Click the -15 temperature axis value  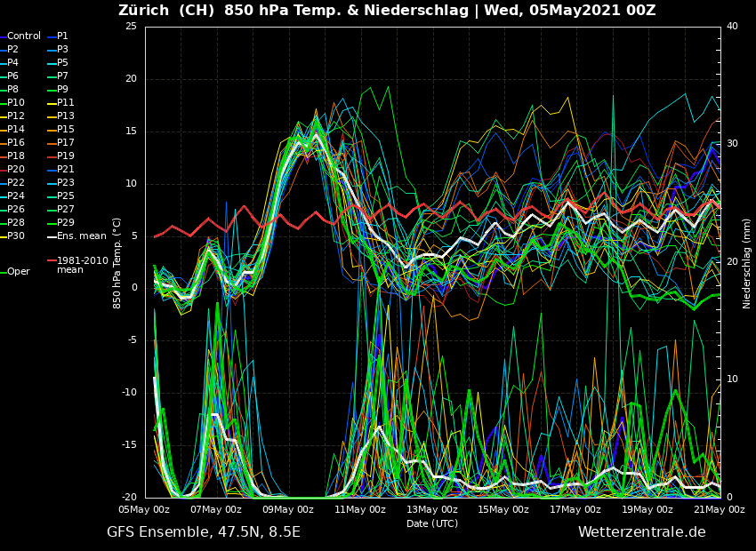pos(129,445)
